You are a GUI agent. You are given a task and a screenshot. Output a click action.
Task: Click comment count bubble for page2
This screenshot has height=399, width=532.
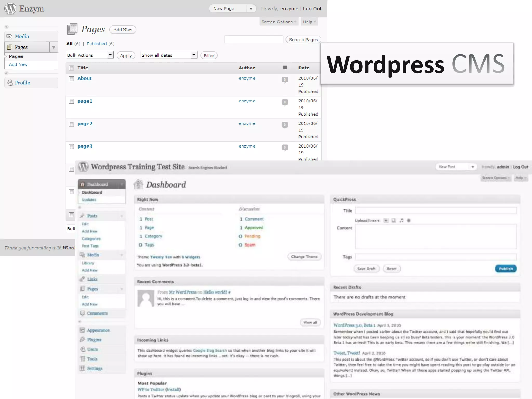tap(285, 125)
